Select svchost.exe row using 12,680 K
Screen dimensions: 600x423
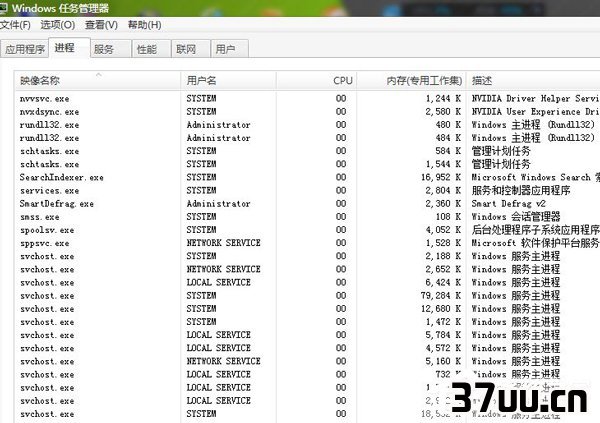pyautogui.click(x=308, y=309)
